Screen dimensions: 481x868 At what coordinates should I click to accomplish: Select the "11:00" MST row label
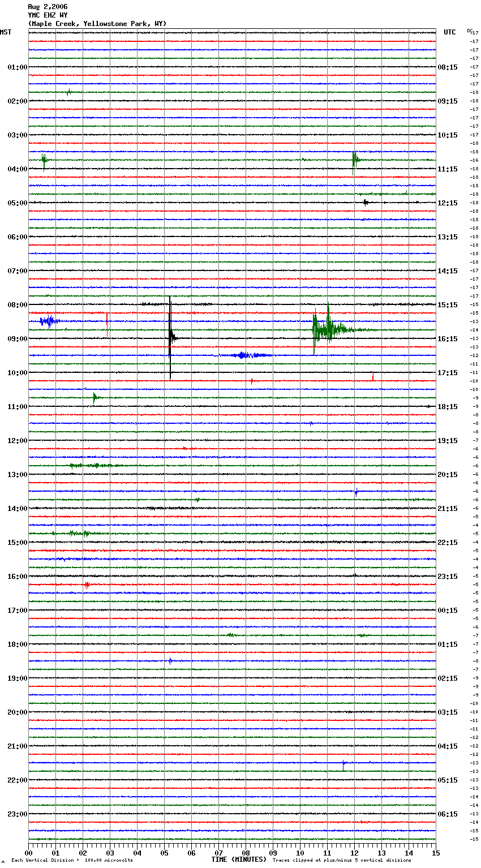(x=18, y=407)
